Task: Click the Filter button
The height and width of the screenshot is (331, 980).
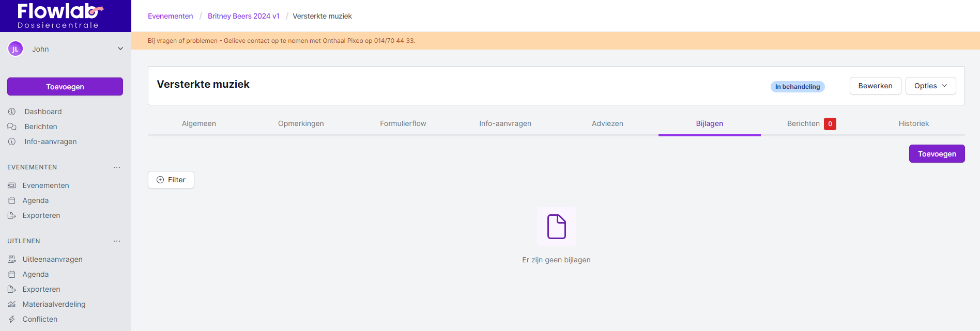Action: [171, 180]
